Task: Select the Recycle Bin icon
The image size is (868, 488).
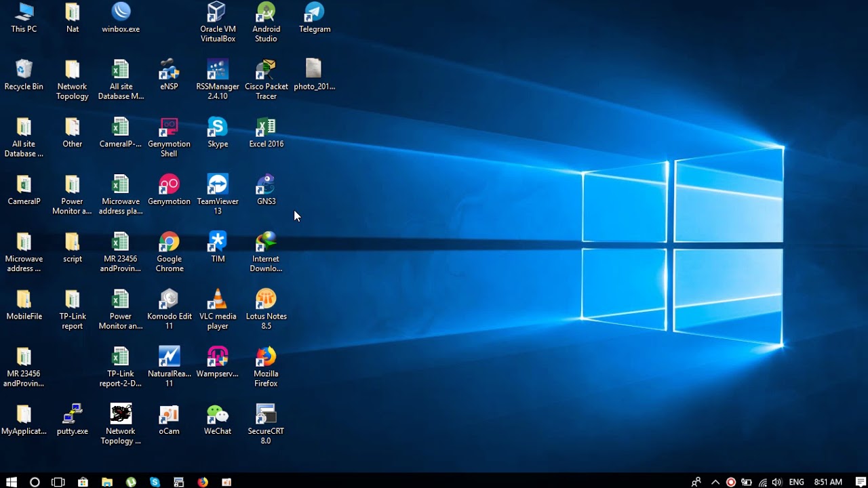Action: coord(24,75)
